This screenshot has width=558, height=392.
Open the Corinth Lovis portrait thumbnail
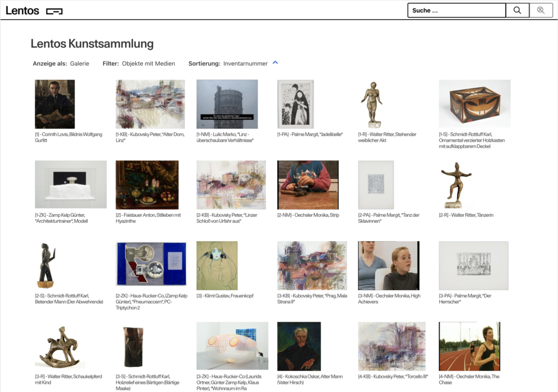click(54, 104)
